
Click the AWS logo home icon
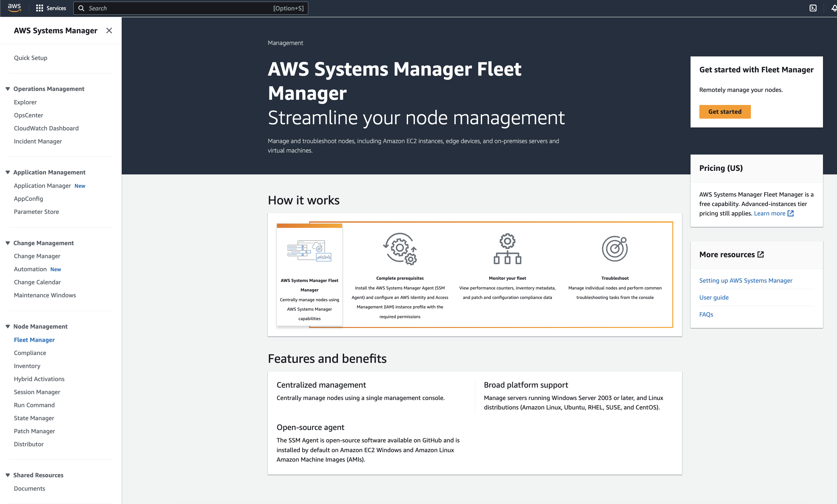(x=14, y=8)
